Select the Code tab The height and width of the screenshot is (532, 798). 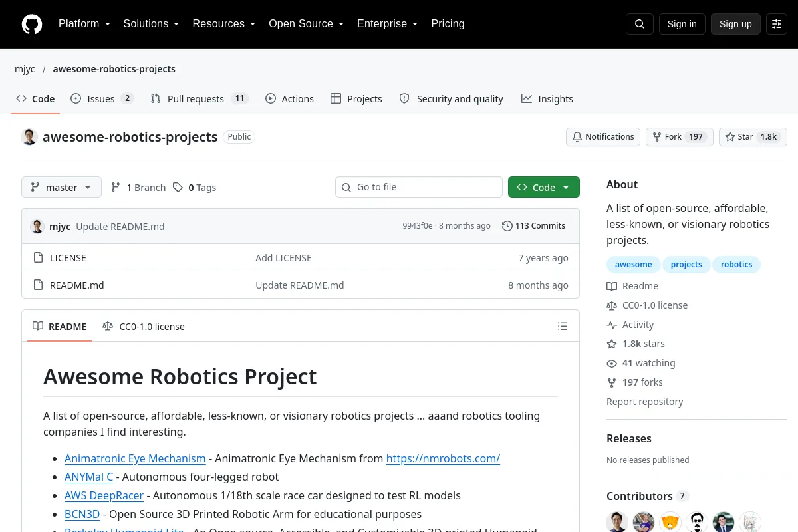pyautogui.click(x=36, y=98)
